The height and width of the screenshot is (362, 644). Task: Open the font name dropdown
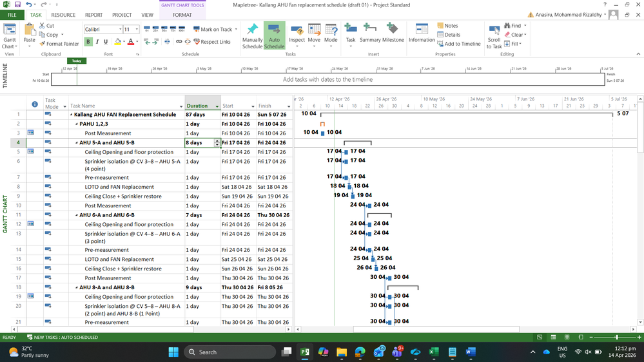click(x=120, y=29)
